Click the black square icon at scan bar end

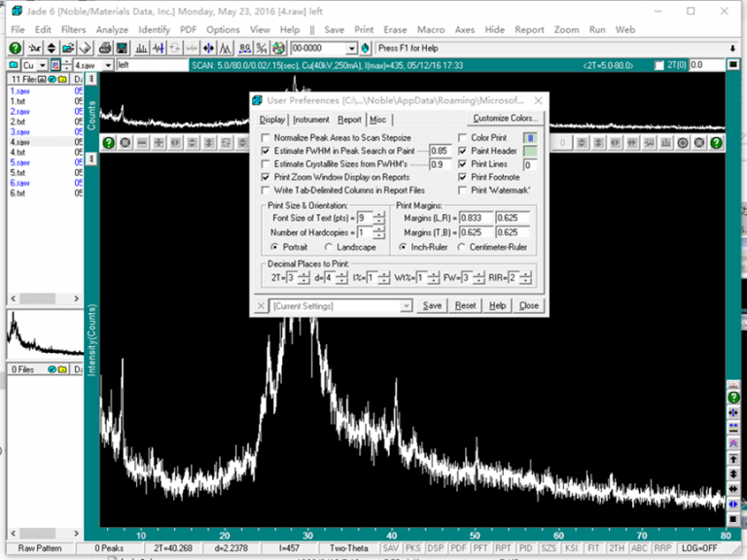pyautogui.click(x=733, y=65)
